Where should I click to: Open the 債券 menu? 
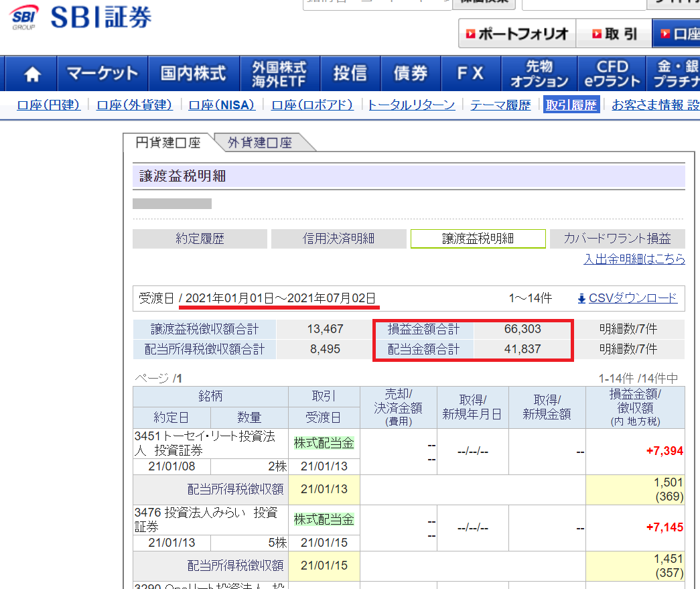[x=410, y=74]
